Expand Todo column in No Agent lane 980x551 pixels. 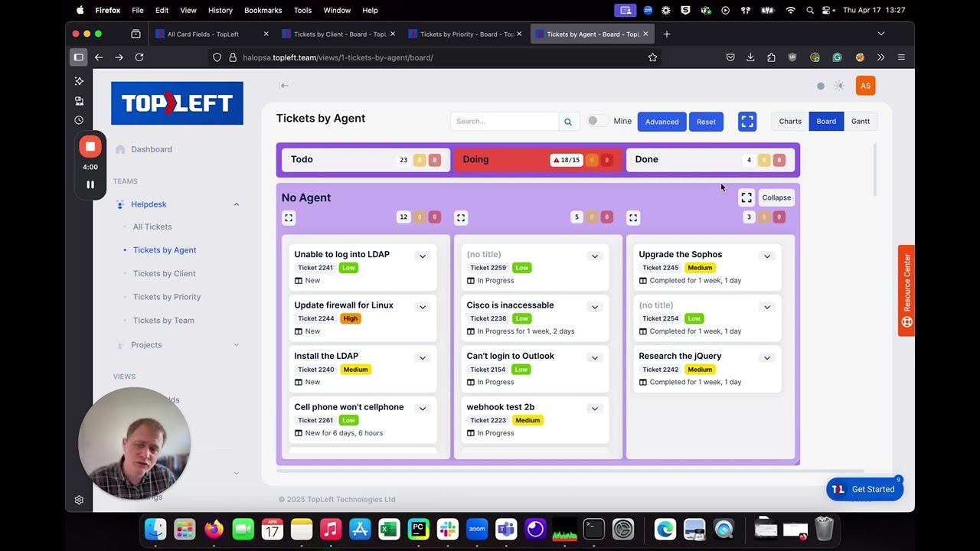click(289, 218)
